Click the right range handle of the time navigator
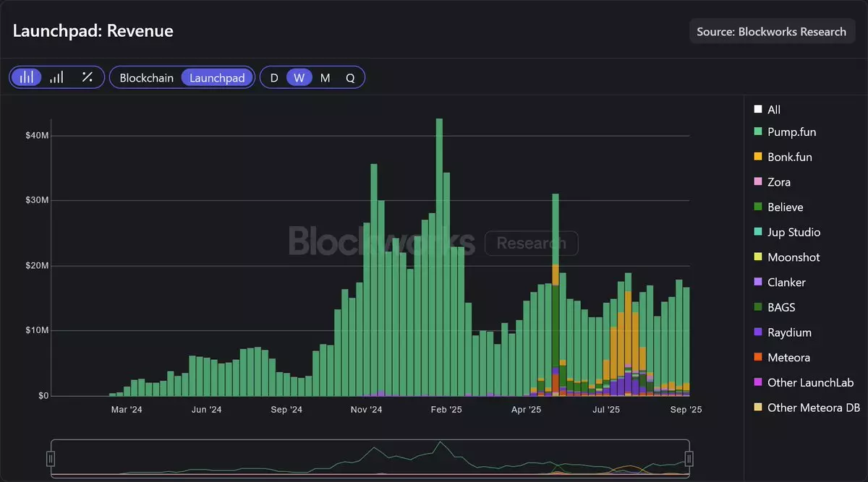This screenshot has height=482, width=868. click(x=689, y=458)
